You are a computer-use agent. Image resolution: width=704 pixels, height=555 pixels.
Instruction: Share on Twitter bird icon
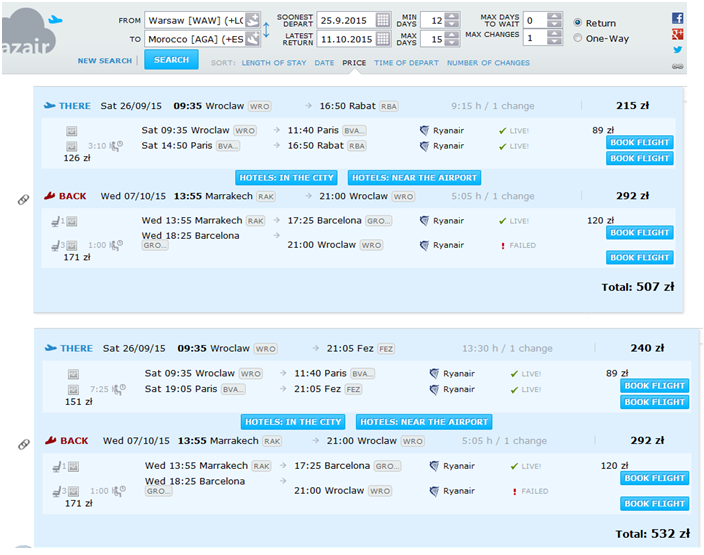(678, 50)
